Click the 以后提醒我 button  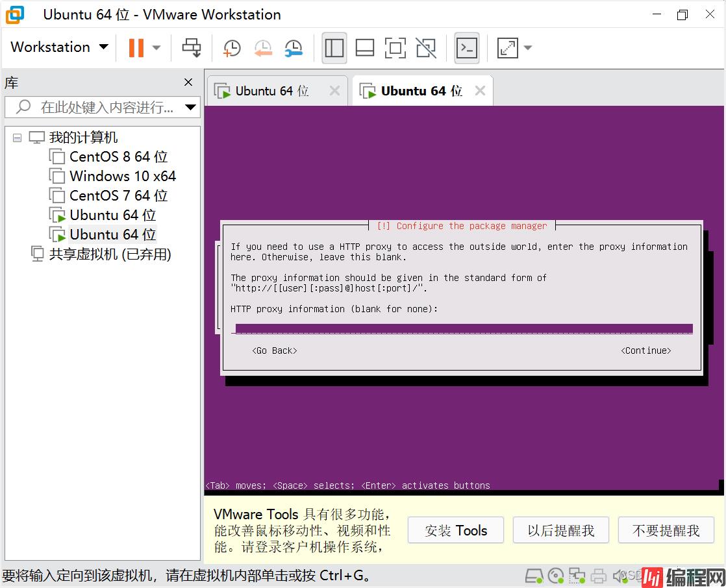click(561, 530)
